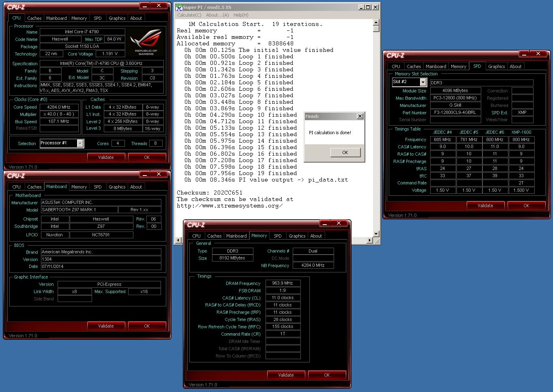The image size is (553, 392).
Task: Maximize the Super PI window
Action: pyautogui.click(x=368, y=7)
